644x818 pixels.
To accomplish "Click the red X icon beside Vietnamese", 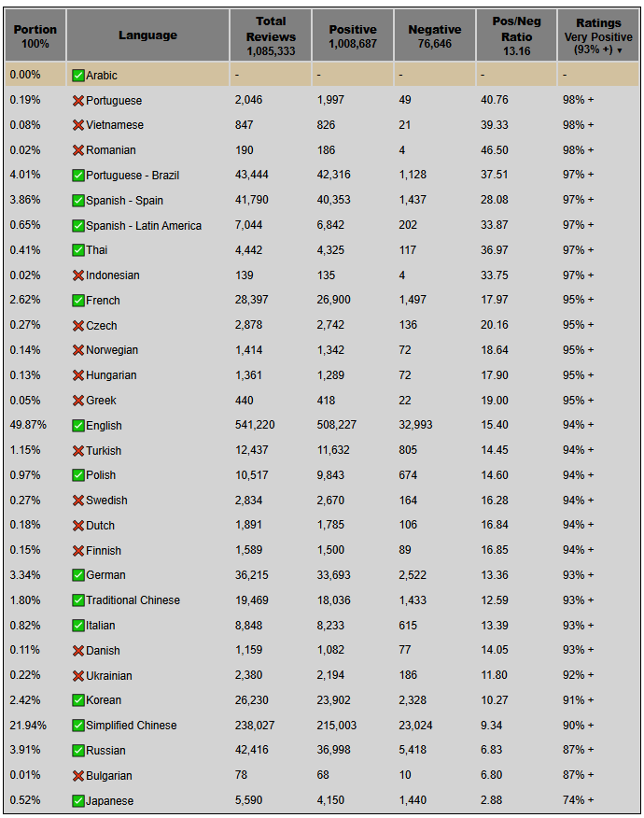I will pyautogui.click(x=78, y=125).
